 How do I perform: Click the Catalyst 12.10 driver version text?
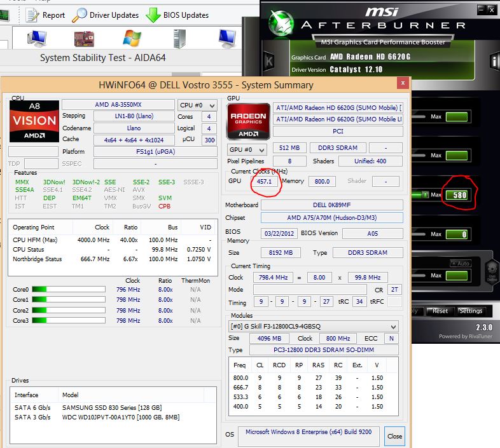tap(356, 69)
